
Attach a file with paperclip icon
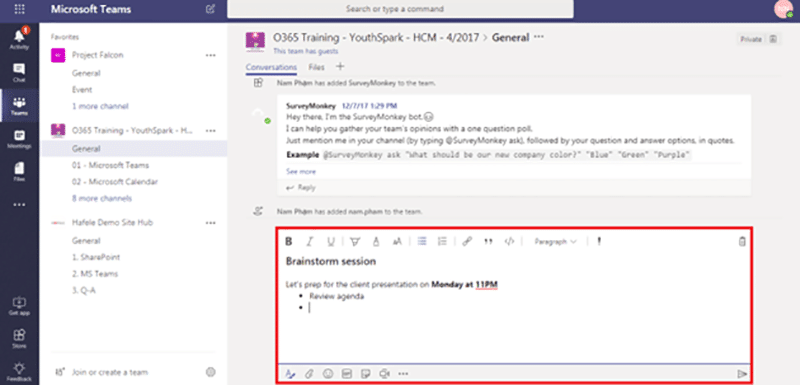(x=309, y=374)
